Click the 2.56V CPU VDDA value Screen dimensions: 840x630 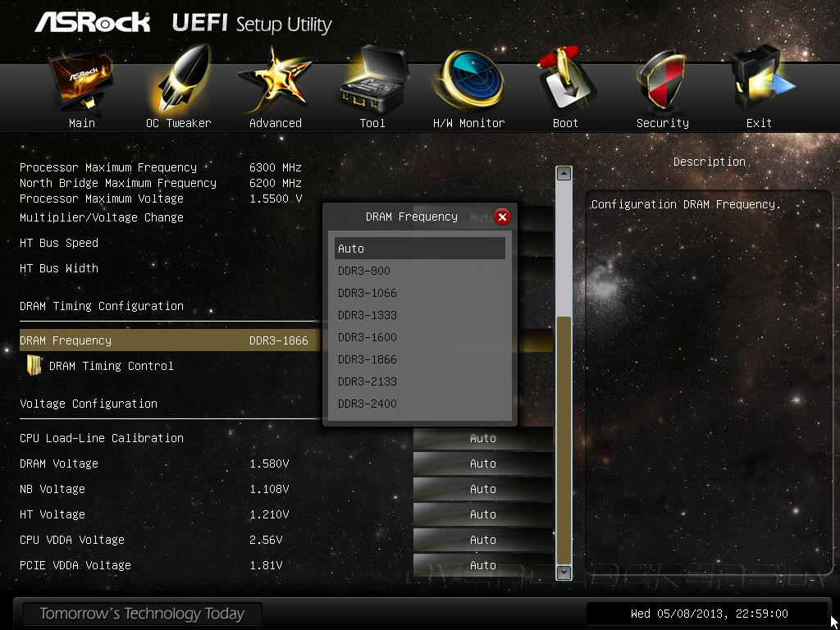pyautogui.click(x=267, y=540)
